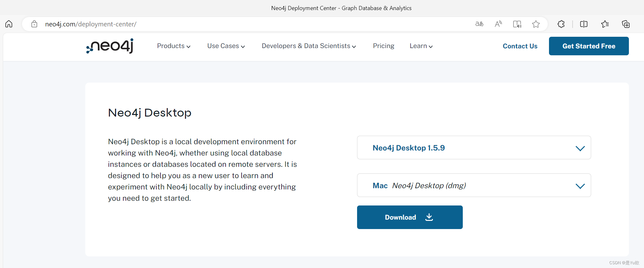Viewport: 644px width, 268px height.
Task: View site information lock icon
Action: (34, 24)
